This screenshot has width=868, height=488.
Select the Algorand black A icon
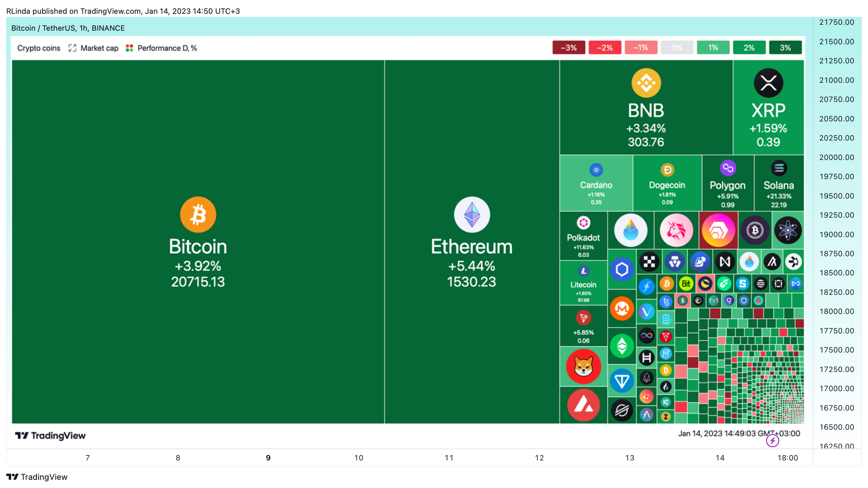click(x=772, y=262)
